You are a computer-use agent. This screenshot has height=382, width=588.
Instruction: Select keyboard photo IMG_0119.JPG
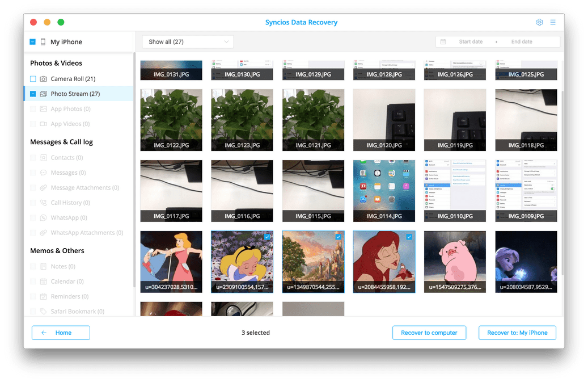[x=455, y=120]
